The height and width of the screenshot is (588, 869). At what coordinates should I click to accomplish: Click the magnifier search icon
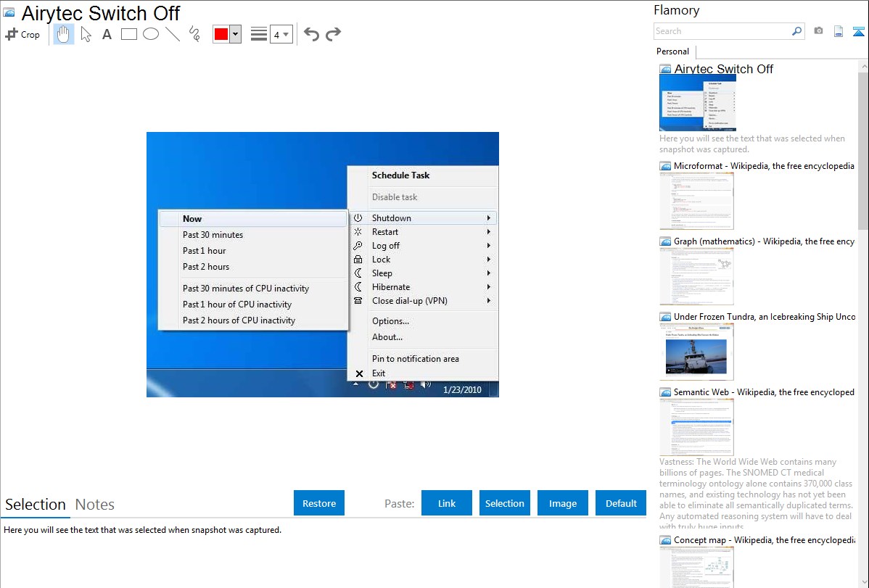point(797,31)
